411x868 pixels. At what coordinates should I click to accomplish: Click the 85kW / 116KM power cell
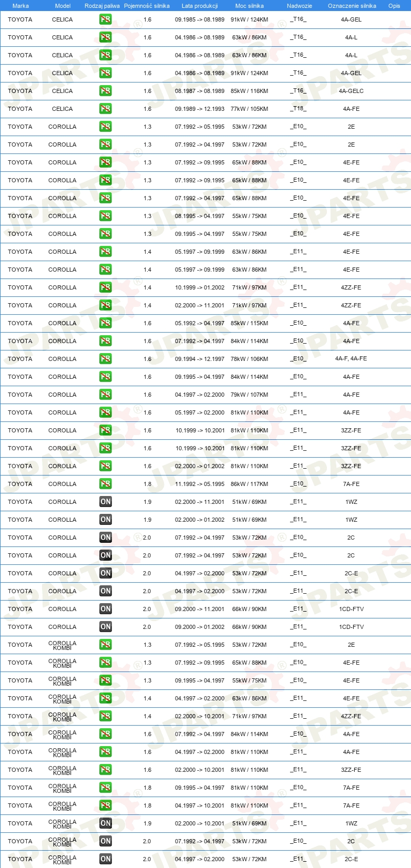[249, 91]
